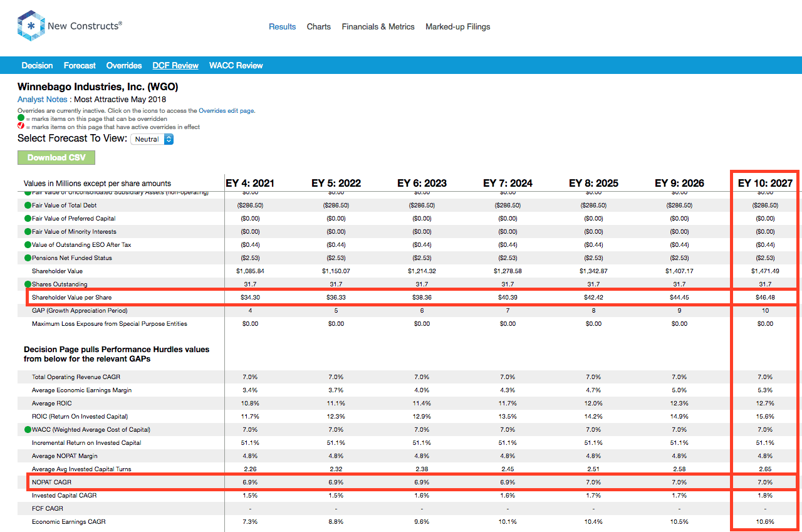Click green override dot for Fair Value of Minority Interests
This screenshot has height=532, width=802.
click(28, 232)
